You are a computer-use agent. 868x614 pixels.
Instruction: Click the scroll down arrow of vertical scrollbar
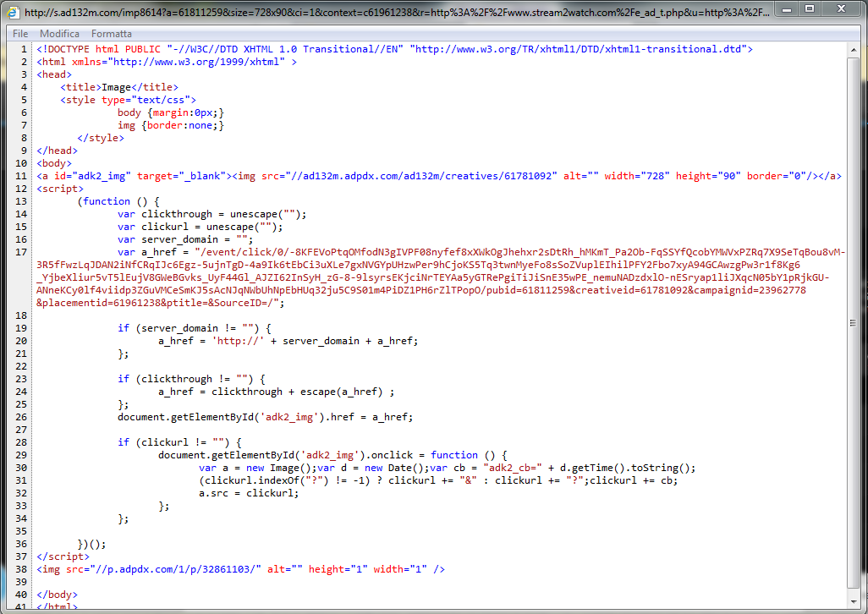[853, 601]
